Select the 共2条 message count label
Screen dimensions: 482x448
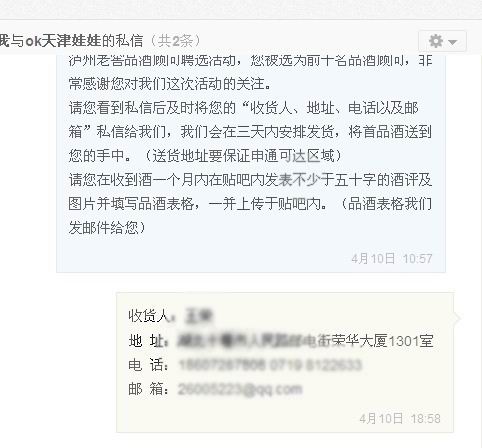point(175,41)
